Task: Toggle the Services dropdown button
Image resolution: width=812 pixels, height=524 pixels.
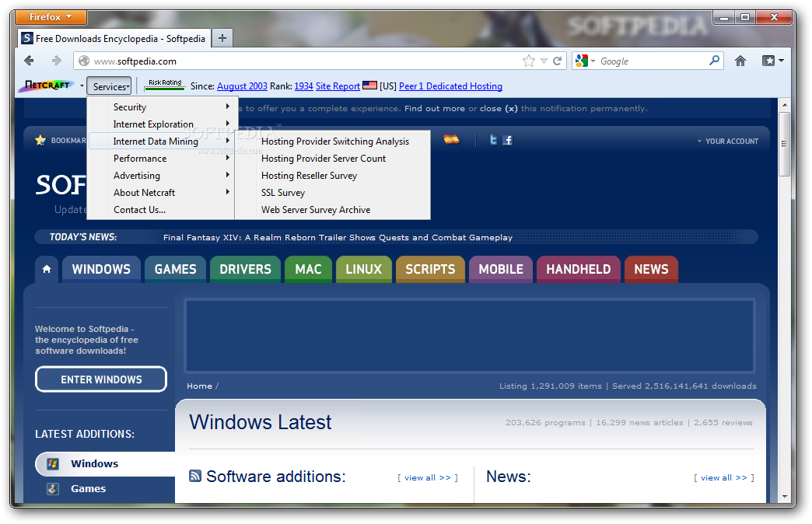Action: tap(109, 86)
